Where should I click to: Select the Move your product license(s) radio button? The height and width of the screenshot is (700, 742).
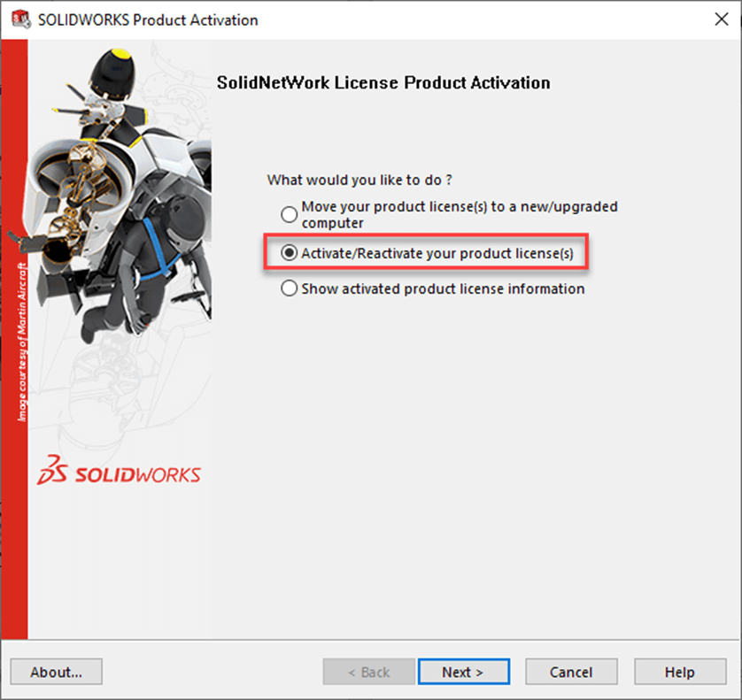[289, 214]
